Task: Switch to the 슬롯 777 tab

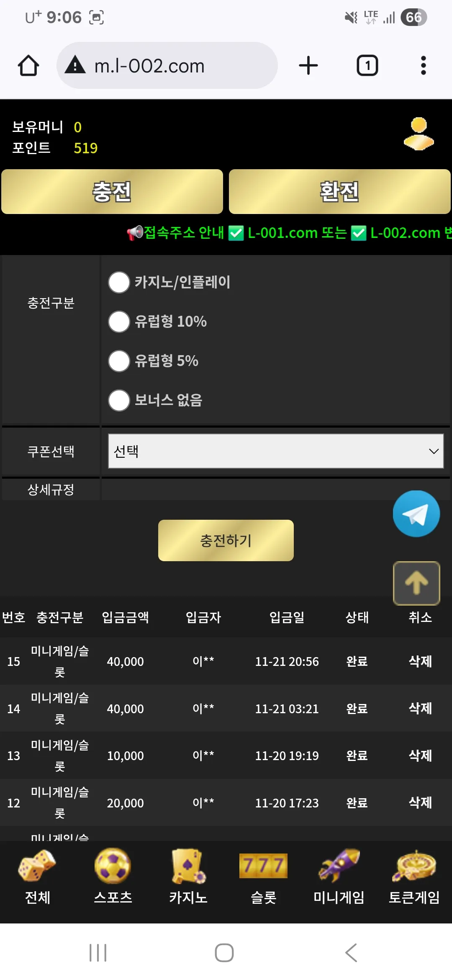Action: 263,877
